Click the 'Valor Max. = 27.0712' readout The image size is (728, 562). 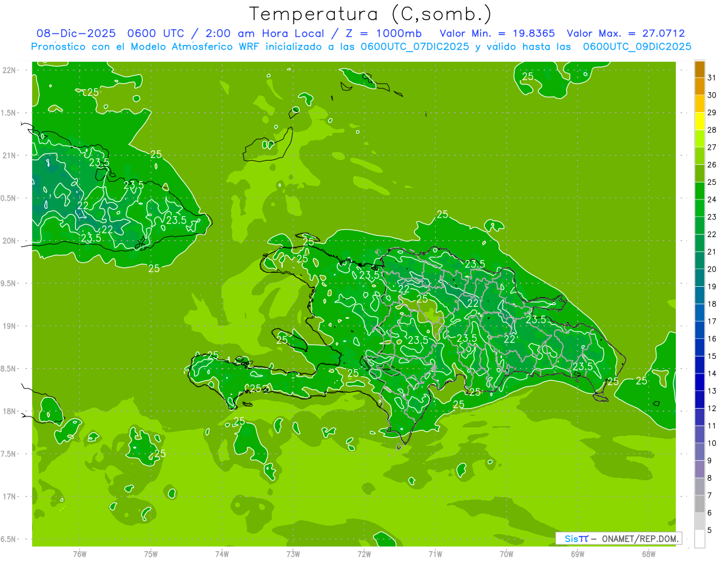point(626,33)
